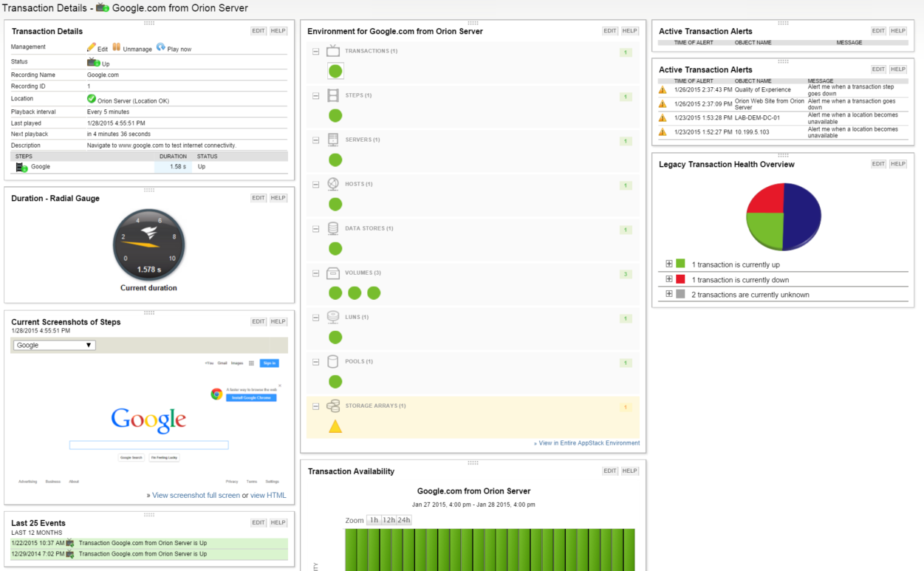This screenshot has height=571, width=924.
Task: Click the Volumes category icon
Action: 333,273
